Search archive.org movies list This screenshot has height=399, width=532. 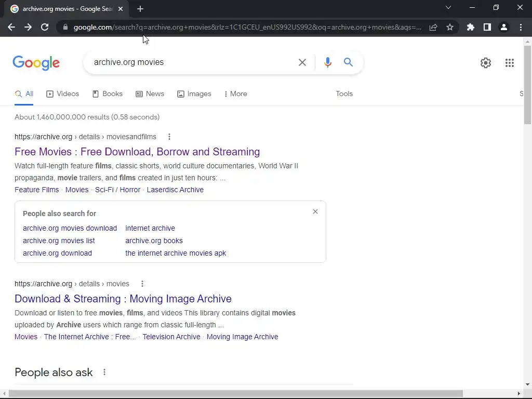59,241
